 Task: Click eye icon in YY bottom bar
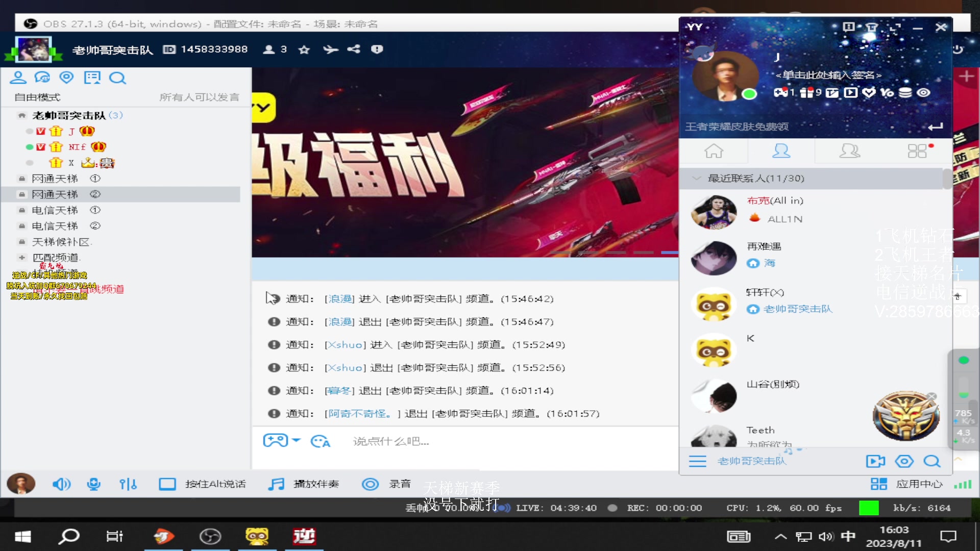point(904,461)
